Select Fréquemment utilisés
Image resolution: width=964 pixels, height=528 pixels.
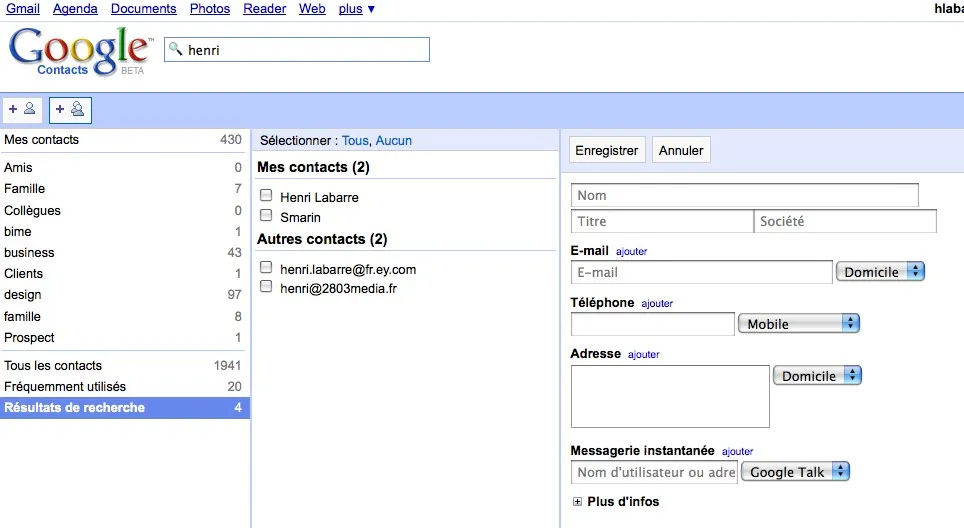coord(123,387)
